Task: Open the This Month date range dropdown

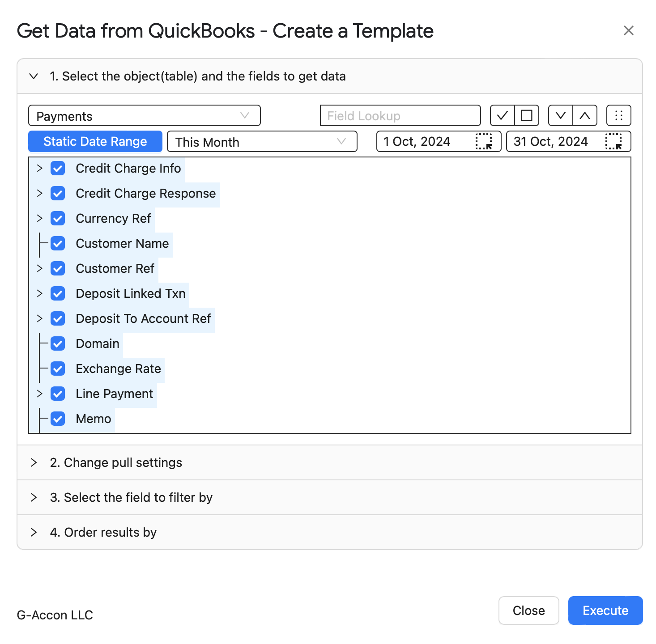Action: [262, 142]
